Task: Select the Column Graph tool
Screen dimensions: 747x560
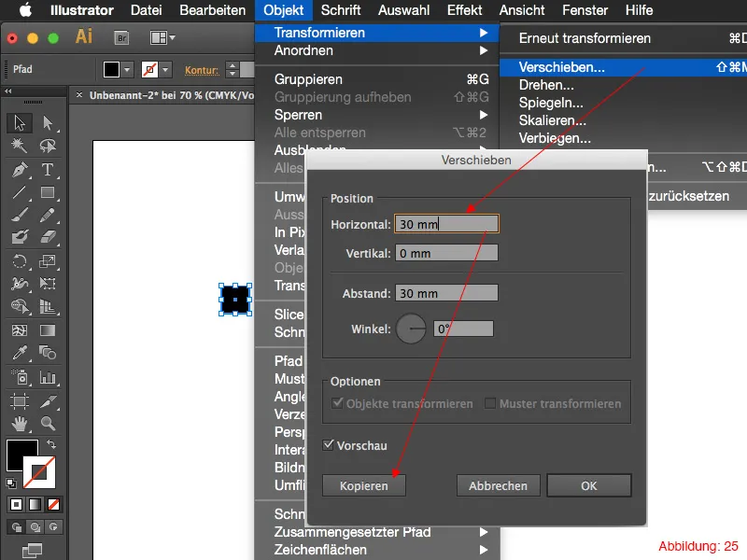Action: coord(48,378)
